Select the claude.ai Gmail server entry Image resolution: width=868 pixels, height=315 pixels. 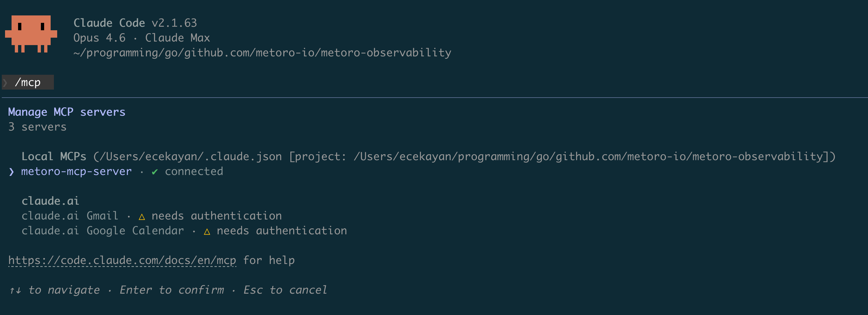pos(152,216)
